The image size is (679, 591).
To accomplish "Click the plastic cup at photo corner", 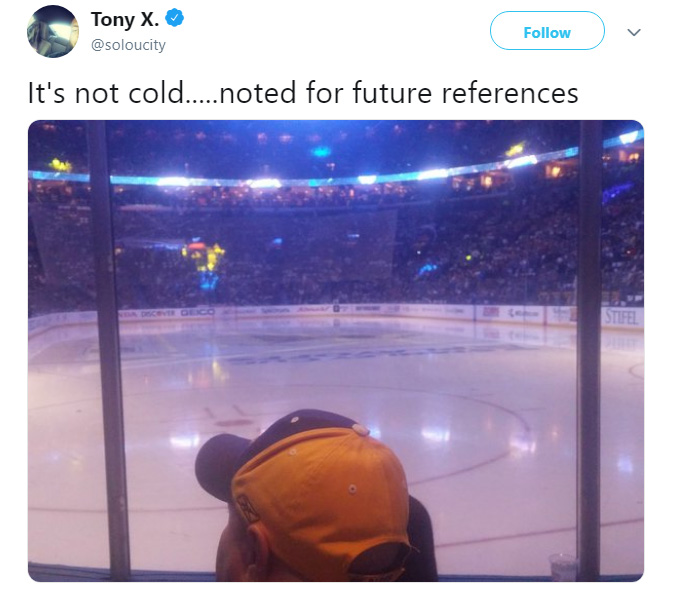I will pos(563,566).
